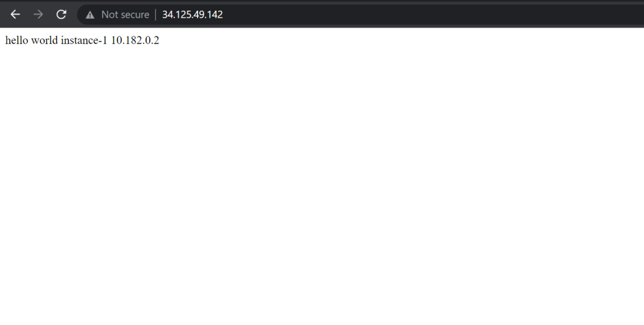Select the 34.125.49.142 URL text
644x325 pixels.
[x=192, y=14]
